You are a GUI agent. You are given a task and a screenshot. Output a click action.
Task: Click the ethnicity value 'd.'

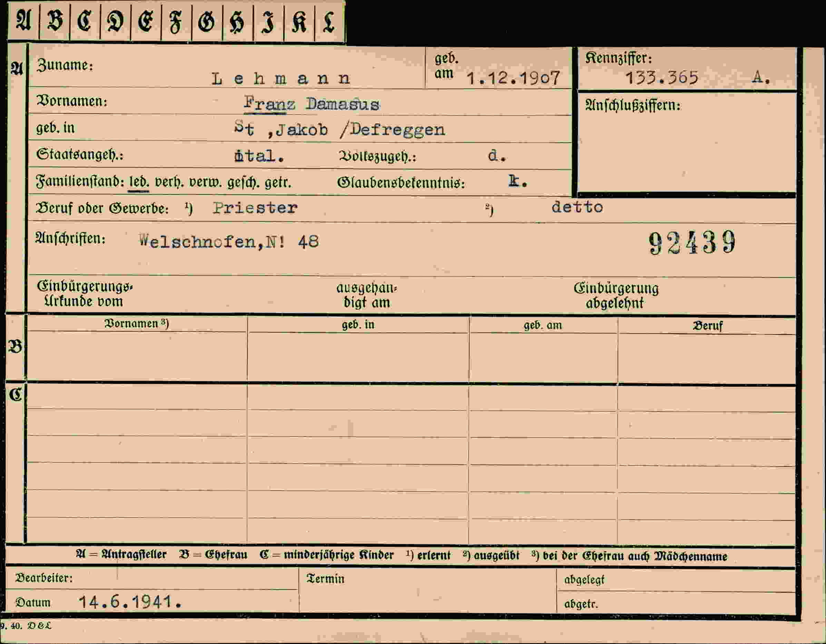pyautogui.click(x=496, y=156)
